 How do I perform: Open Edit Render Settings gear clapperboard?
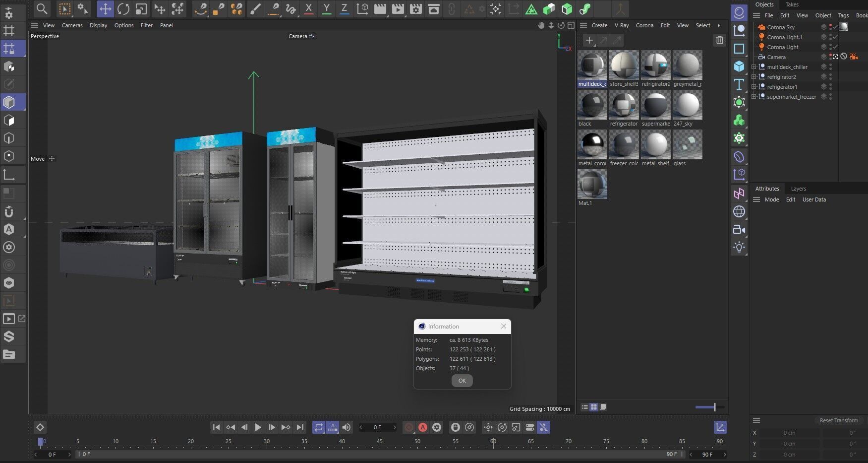pos(416,9)
